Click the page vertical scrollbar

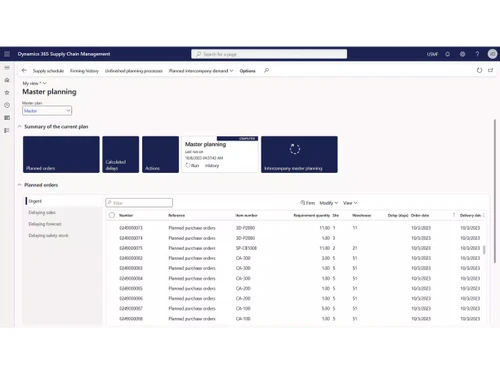495,191
